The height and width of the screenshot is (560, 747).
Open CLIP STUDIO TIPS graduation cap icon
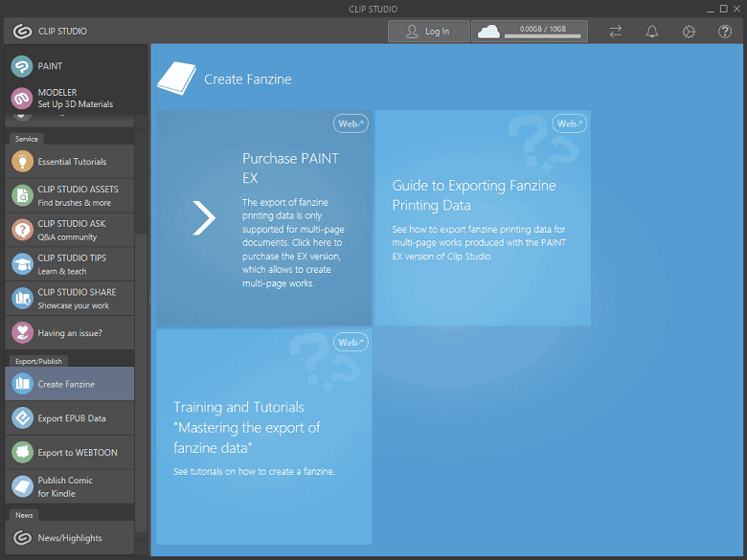coord(22,264)
